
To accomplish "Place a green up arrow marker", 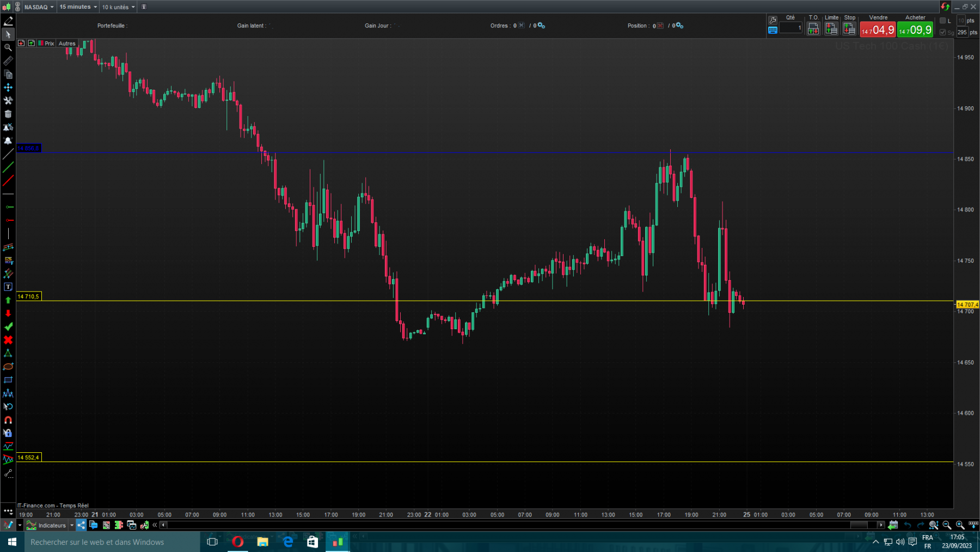I will click(8, 300).
